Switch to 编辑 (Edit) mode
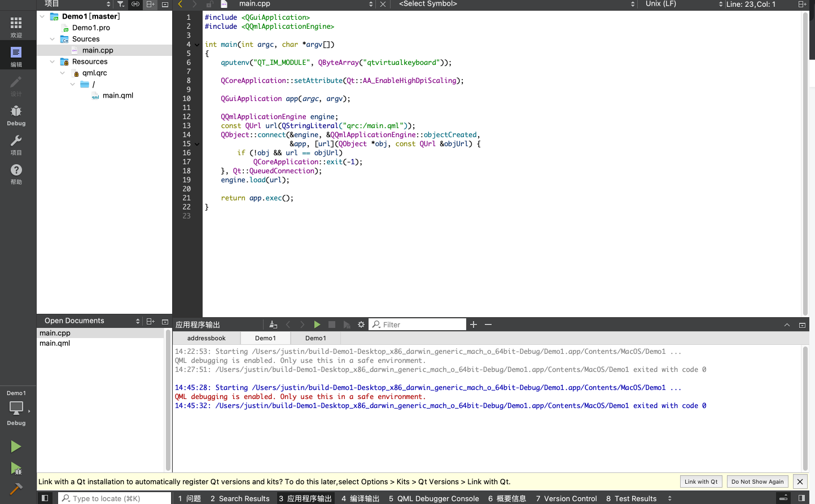 click(16, 56)
